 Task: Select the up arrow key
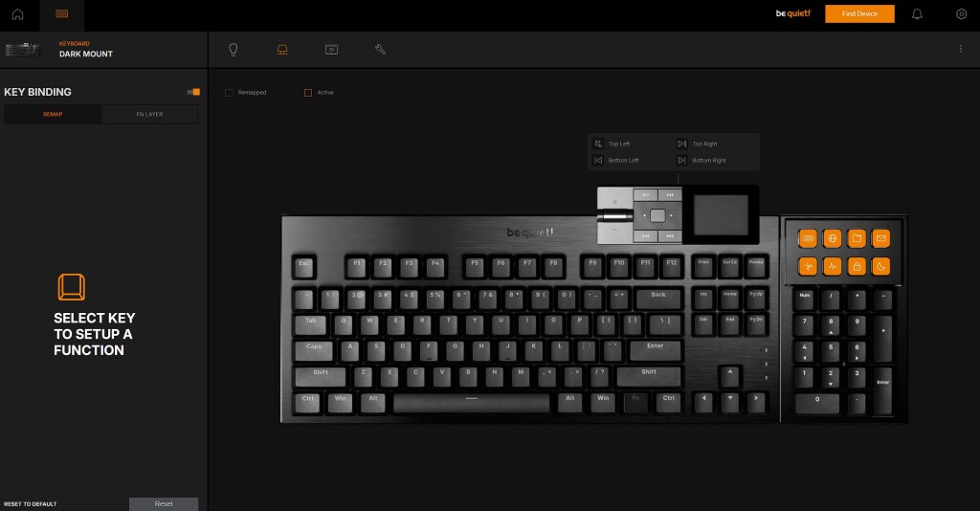[730, 376]
